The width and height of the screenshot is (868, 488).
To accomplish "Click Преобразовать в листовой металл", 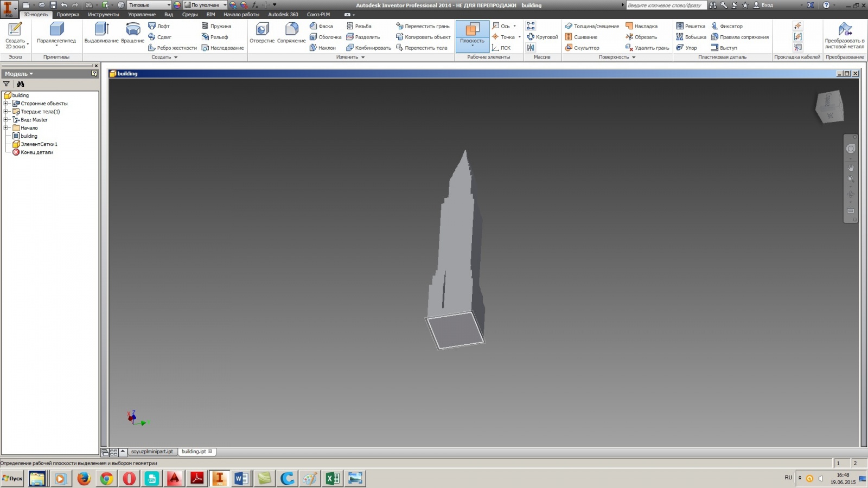I will coord(845,36).
